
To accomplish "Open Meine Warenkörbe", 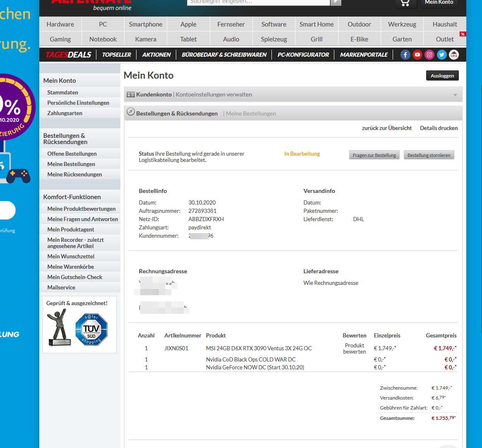I will tap(70, 267).
